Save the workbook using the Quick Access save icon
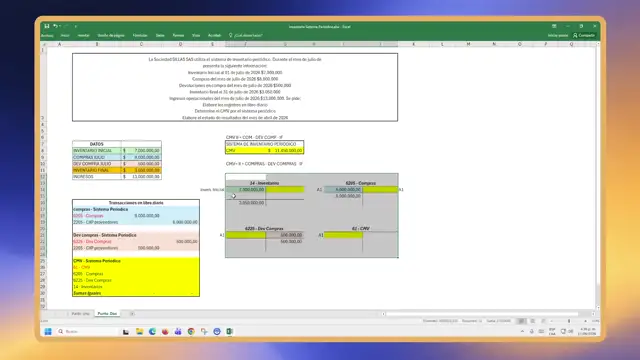Image resolution: width=640 pixels, height=360 pixels. click(x=47, y=26)
